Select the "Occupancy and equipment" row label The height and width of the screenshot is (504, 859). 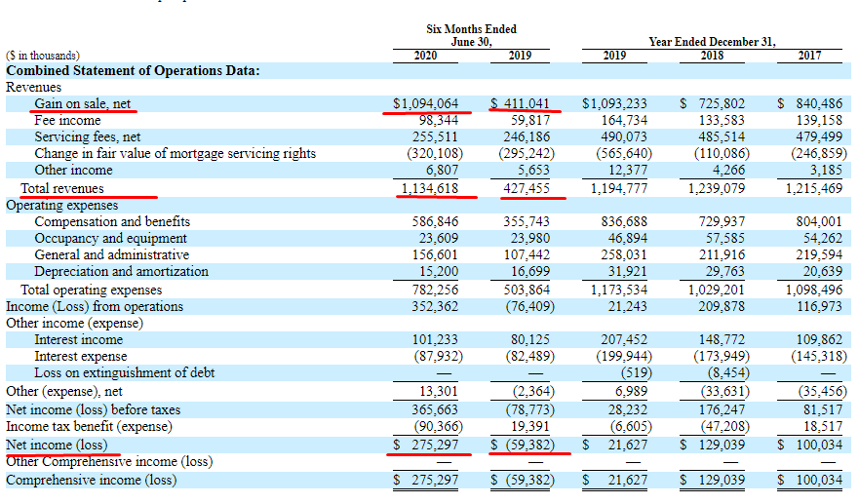110,238
